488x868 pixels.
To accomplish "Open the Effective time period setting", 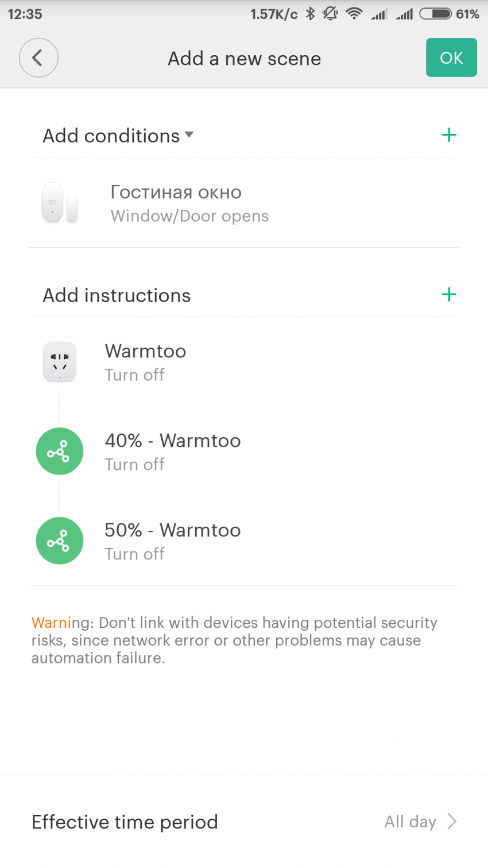I will (125, 822).
